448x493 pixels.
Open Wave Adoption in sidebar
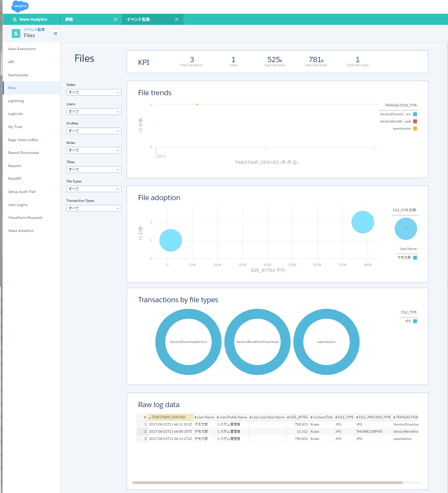(31, 231)
